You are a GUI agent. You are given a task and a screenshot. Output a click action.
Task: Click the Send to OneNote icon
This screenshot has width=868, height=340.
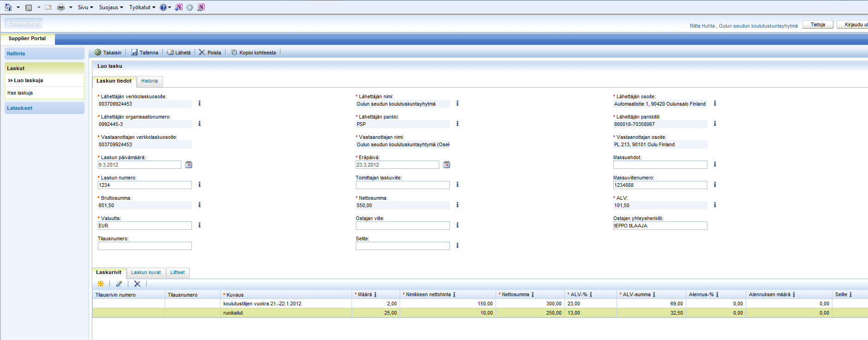(179, 7)
